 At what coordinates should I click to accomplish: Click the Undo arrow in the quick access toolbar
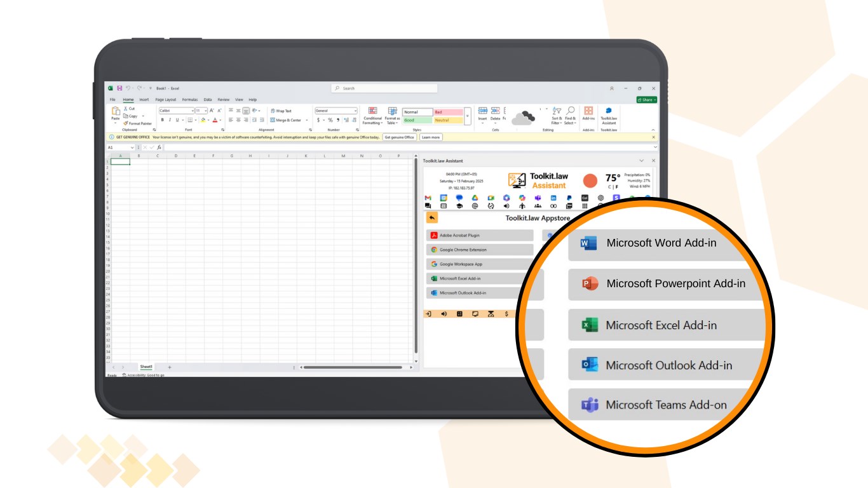128,88
